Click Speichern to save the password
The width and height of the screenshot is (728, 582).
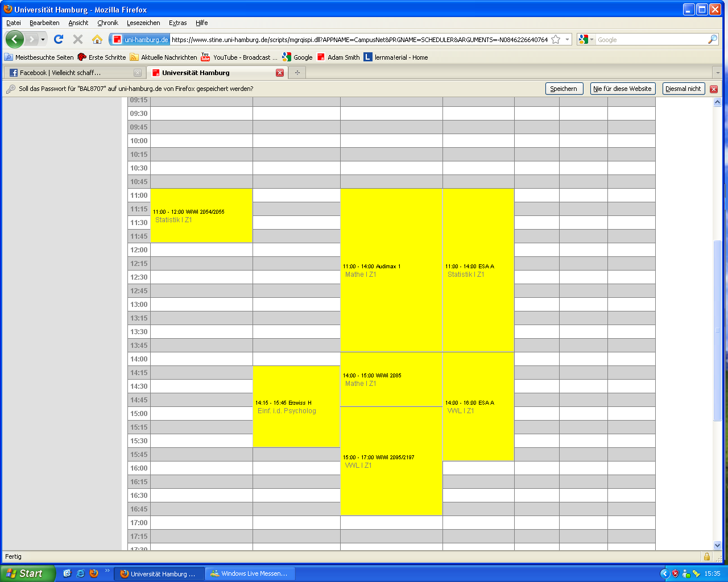coord(564,89)
